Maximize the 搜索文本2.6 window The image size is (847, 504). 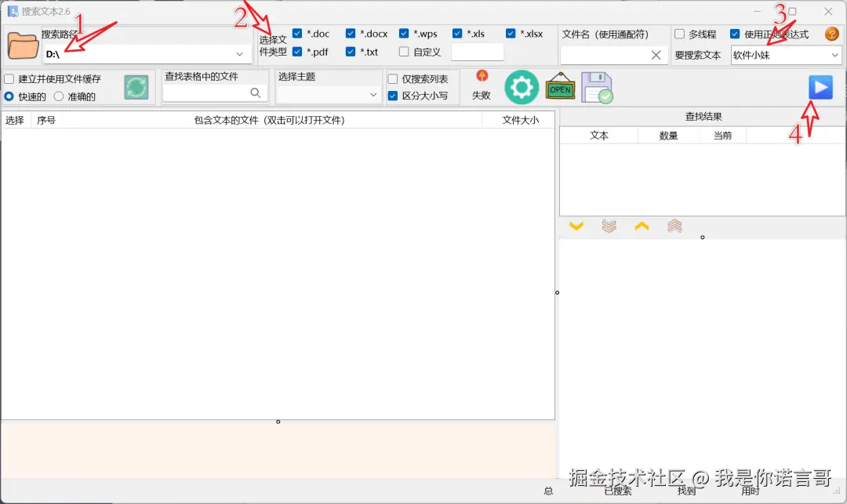pyautogui.click(x=792, y=11)
